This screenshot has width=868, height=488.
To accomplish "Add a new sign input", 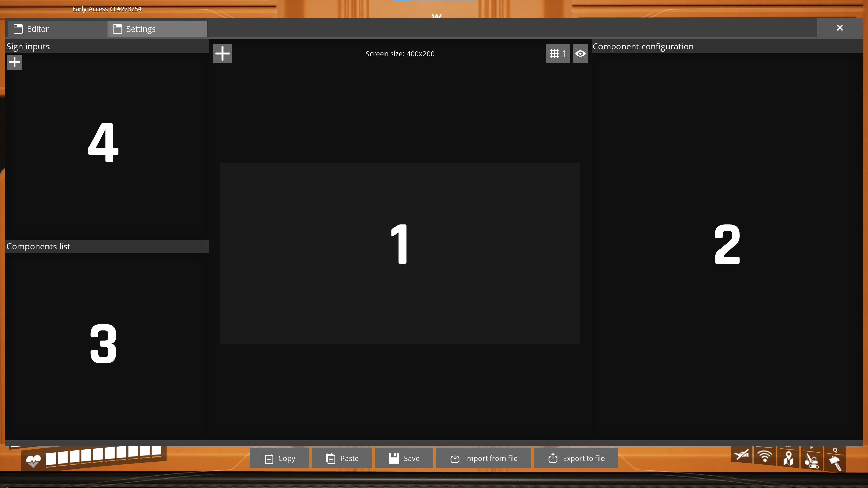I will pos(15,62).
